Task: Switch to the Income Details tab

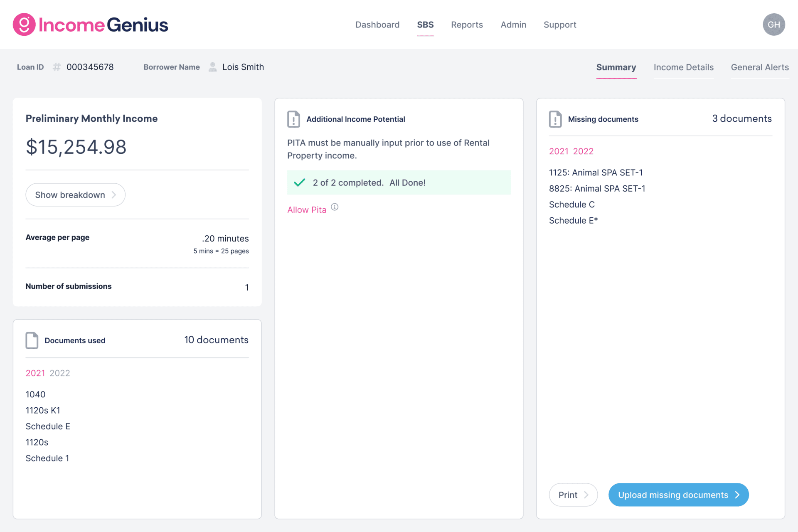Action: coord(683,67)
